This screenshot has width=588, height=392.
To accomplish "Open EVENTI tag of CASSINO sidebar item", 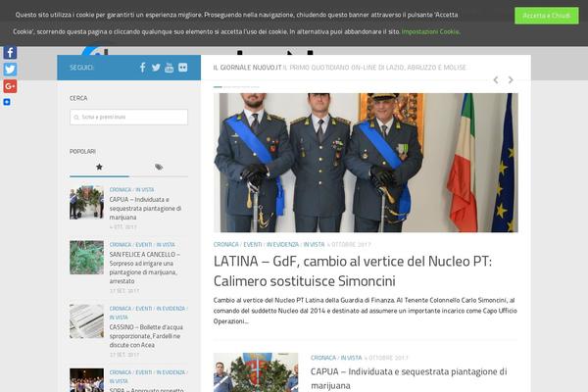I will tap(144, 309).
